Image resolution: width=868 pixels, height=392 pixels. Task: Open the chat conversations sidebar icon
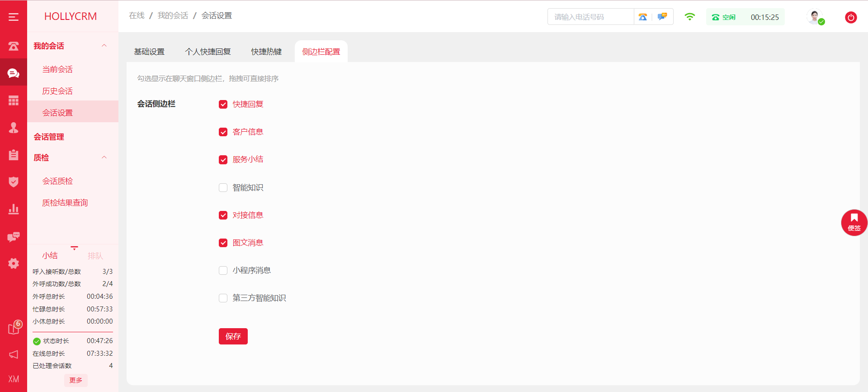[x=14, y=73]
